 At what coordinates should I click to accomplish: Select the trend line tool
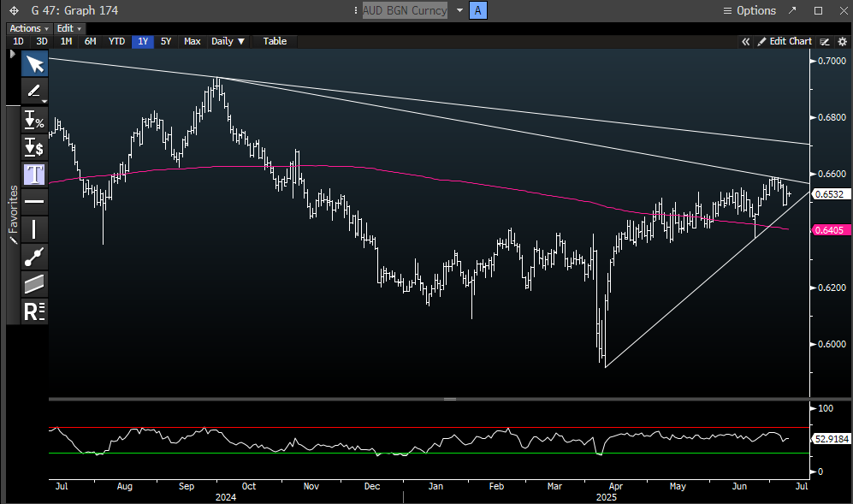click(x=35, y=257)
